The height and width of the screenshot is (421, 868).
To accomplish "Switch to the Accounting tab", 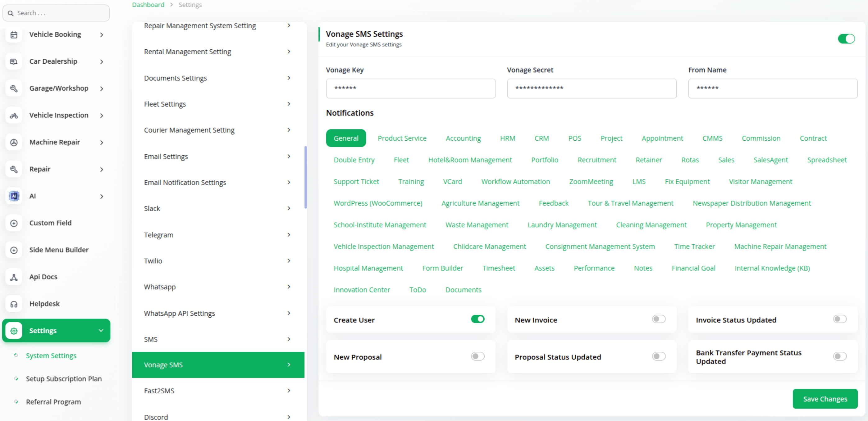I will pos(463,138).
